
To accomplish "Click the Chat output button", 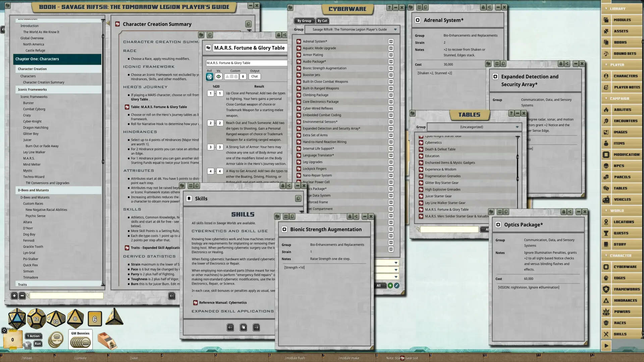I will click(x=255, y=77).
